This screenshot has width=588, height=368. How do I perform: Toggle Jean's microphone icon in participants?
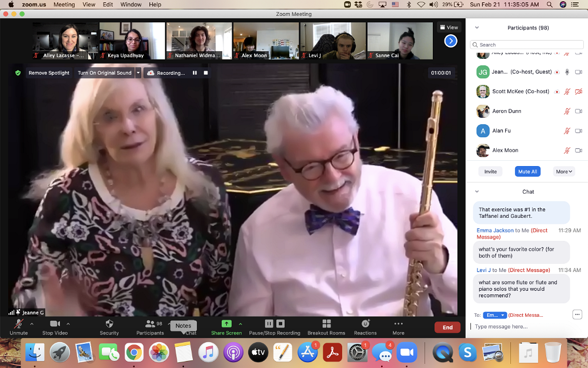pos(567,72)
